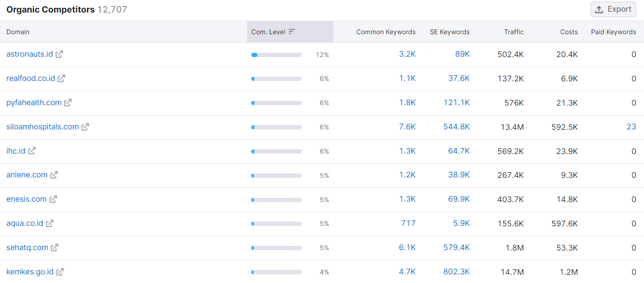Open the sehatq.com domain link
The width and height of the screenshot is (644, 283).
pyautogui.click(x=27, y=248)
